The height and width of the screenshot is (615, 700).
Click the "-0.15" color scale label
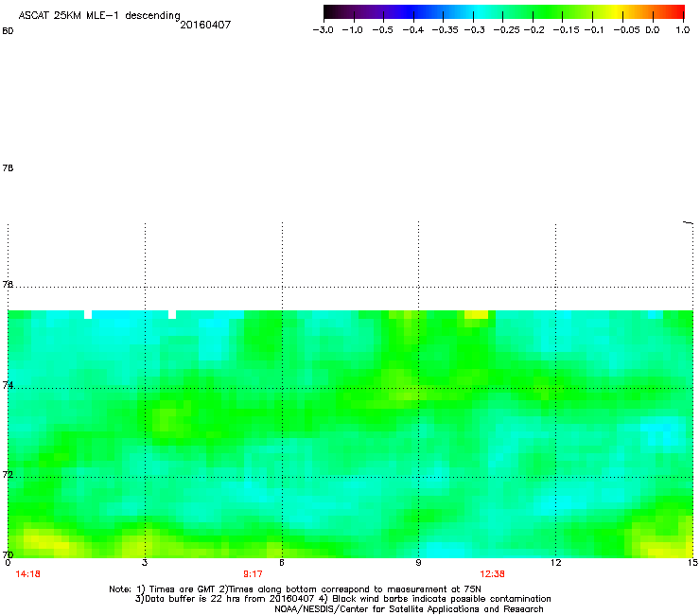[x=566, y=30]
